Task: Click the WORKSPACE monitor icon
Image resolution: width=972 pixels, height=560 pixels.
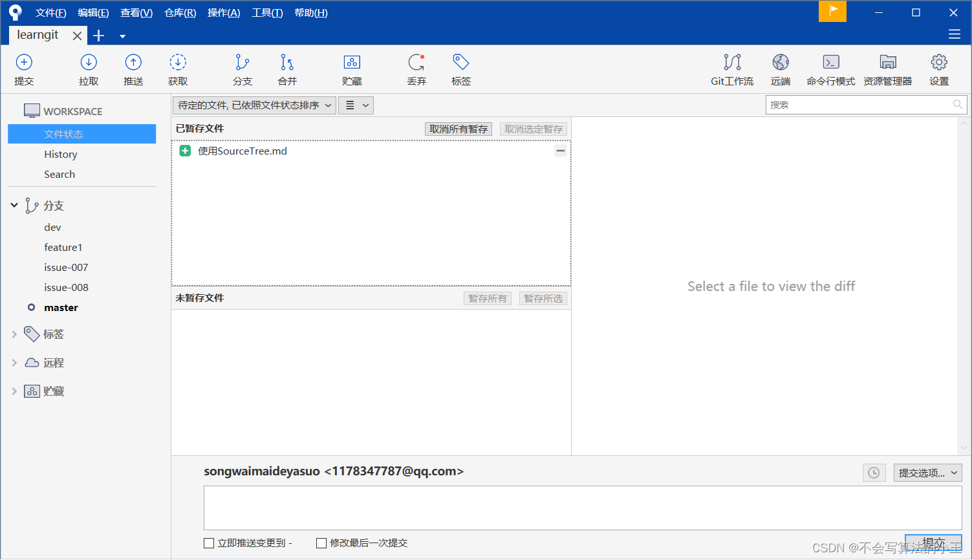Action: click(32, 111)
